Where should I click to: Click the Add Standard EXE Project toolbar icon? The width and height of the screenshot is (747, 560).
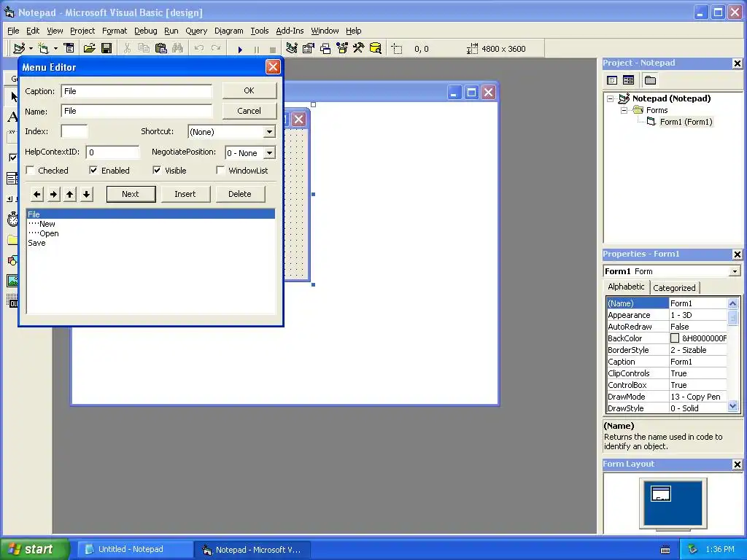(19, 49)
